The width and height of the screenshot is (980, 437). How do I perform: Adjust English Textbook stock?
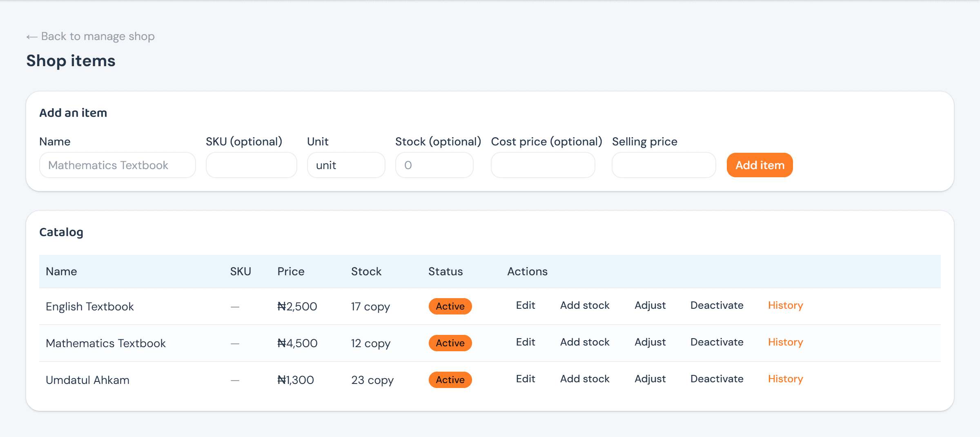(x=650, y=305)
